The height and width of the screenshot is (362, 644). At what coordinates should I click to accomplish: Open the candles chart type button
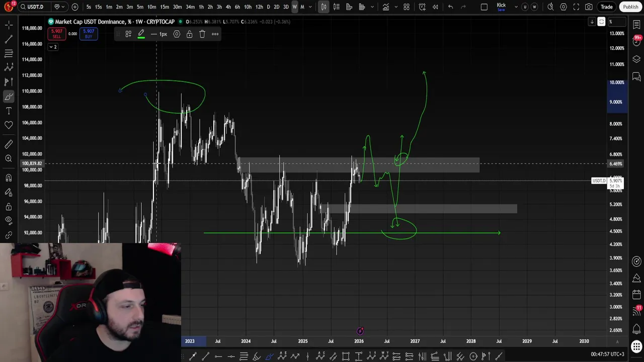tap(324, 7)
